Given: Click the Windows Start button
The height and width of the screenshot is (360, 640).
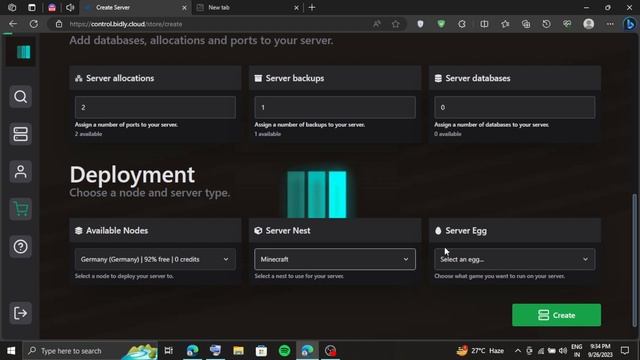Looking at the screenshot, I should (x=11, y=351).
